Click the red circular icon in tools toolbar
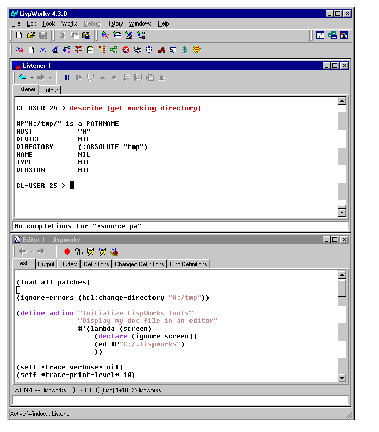 coord(126,50)
